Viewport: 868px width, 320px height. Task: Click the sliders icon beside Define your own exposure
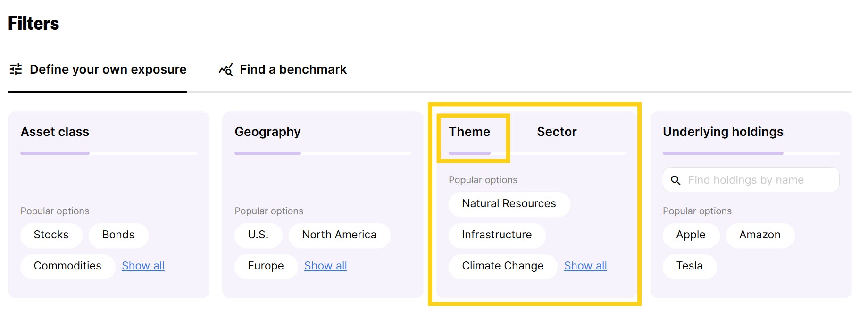(x=16, y=69)
